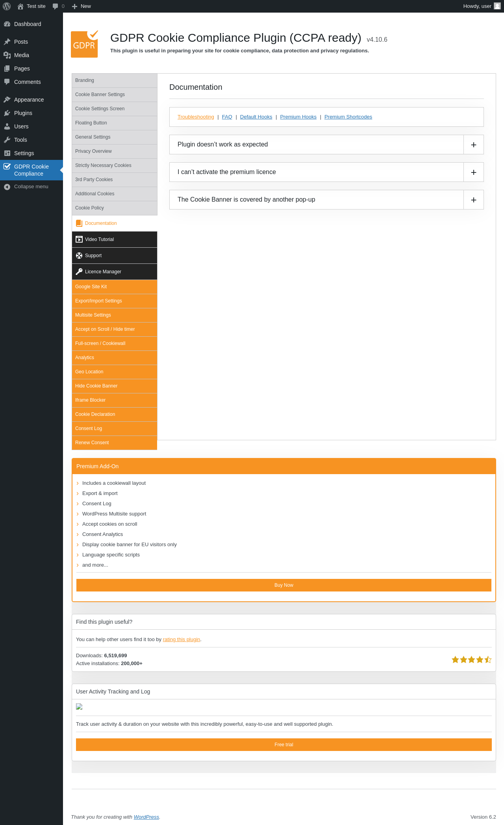Click the 'rating this plugin' link

182,640
